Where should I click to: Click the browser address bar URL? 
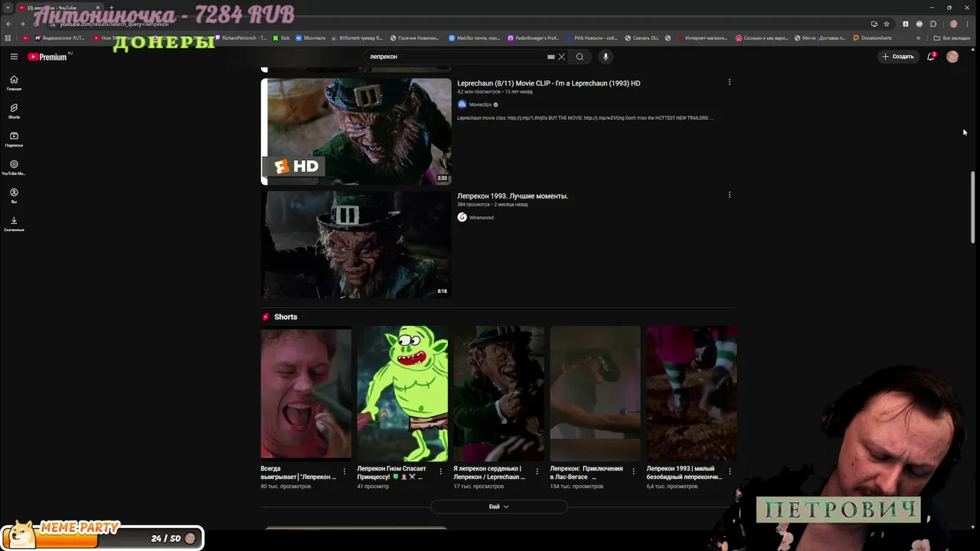[114, 24]
